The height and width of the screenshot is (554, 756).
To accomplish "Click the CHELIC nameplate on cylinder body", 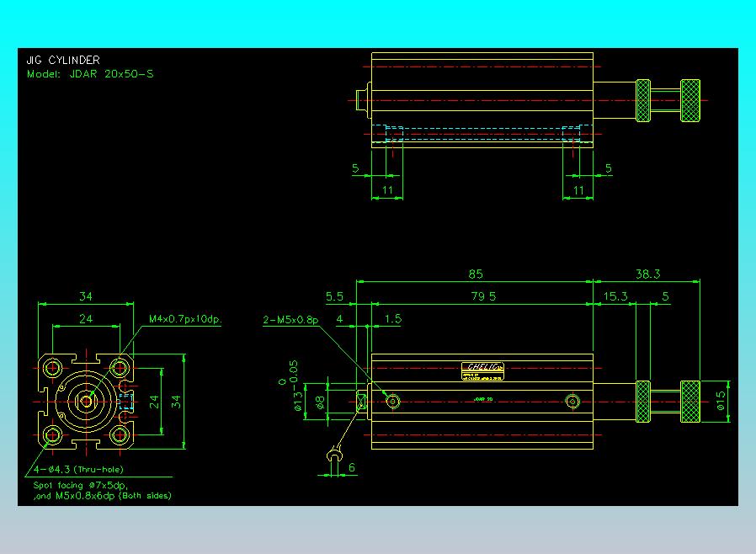I will [482, 371].
